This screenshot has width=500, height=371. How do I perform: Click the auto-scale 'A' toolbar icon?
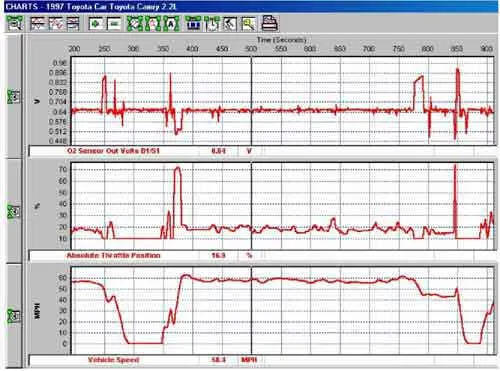171,24
